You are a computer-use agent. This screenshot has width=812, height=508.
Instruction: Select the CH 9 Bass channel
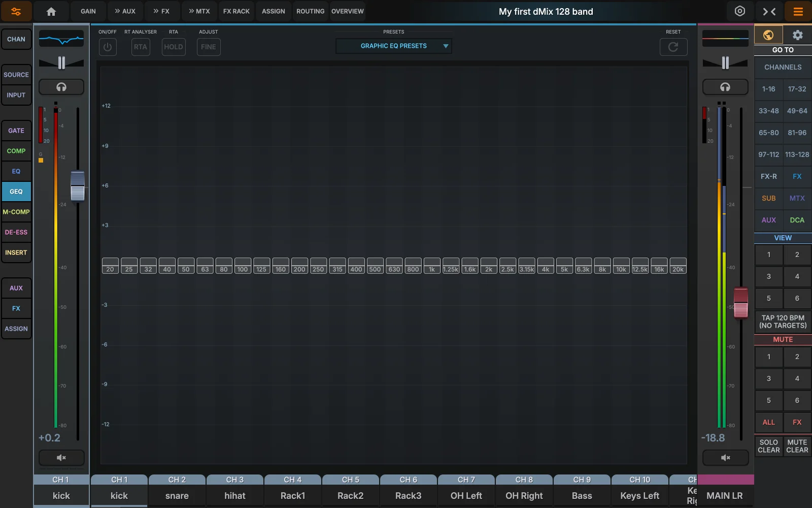click(x=582, y=491)
